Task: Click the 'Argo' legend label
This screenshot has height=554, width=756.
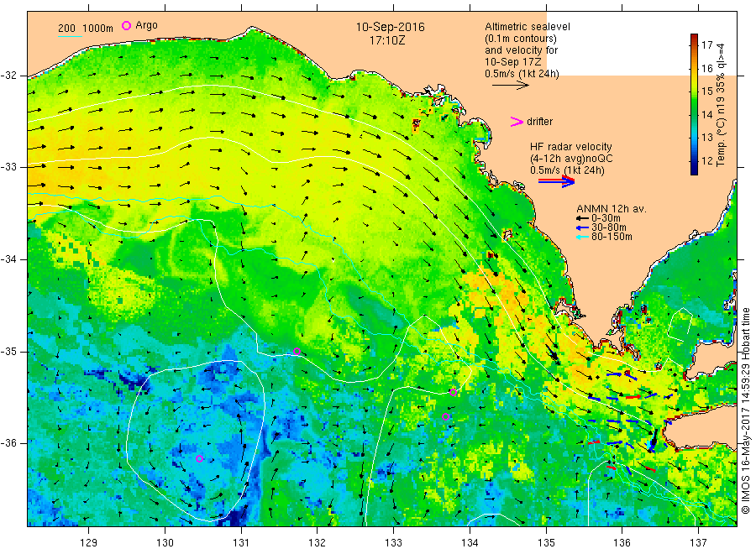Action: coord(146,25)
